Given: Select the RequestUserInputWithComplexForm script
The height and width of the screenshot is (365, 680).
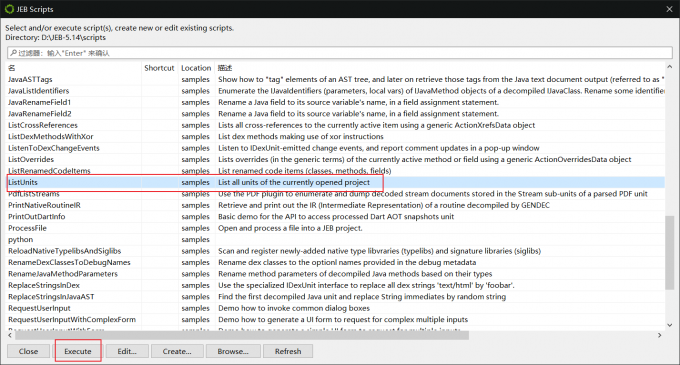Looking at the screenshot, I should (x=72, y=319).
